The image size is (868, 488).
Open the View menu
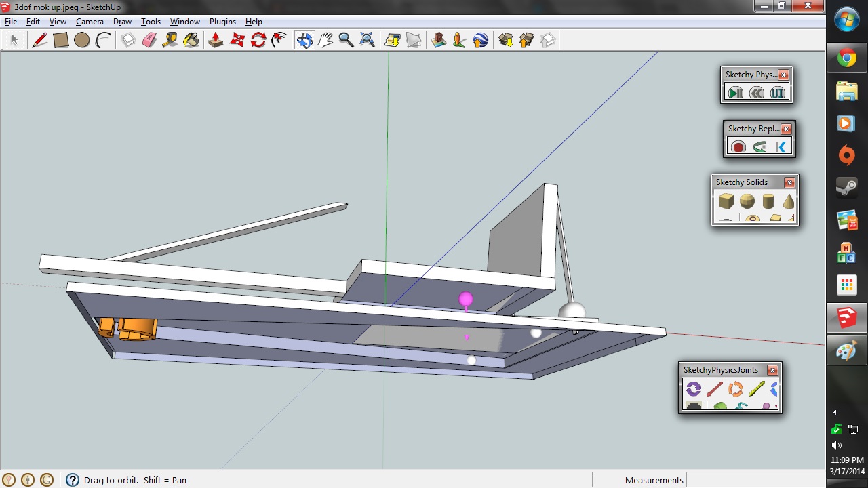(58, 22)
